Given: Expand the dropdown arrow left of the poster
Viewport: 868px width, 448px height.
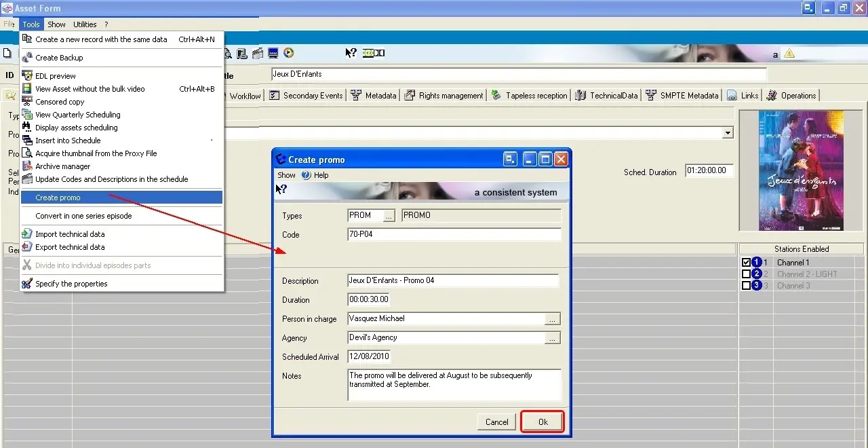Looking at the screenshot, I should coord(728,133).
